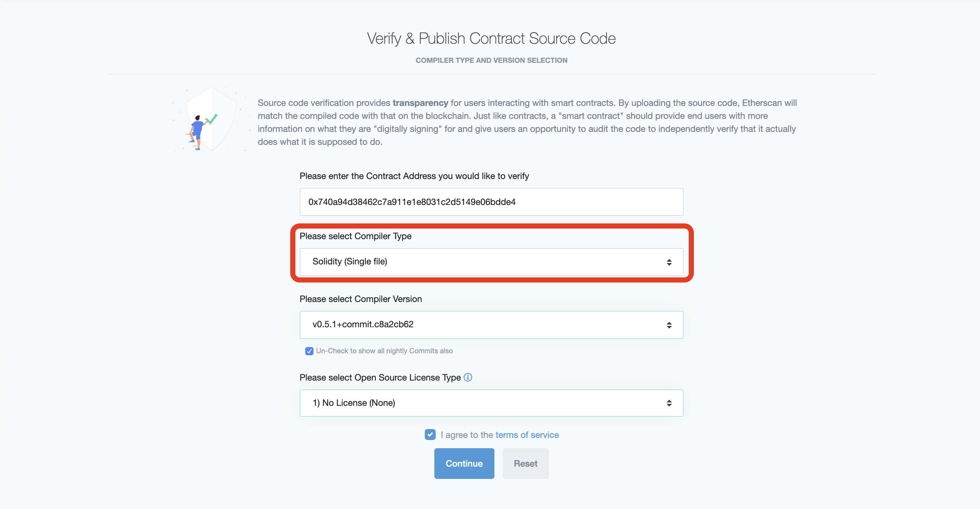Click the info icon beside Open Source License Type
This screenshot has width=980, height=509.
(x=468, y=377)
